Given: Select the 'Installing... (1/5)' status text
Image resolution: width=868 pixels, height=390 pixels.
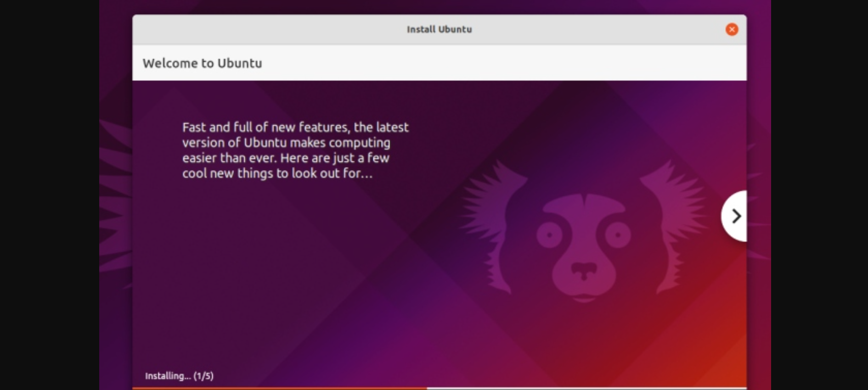Looking at the screenshot, I should tap(179, 376).
